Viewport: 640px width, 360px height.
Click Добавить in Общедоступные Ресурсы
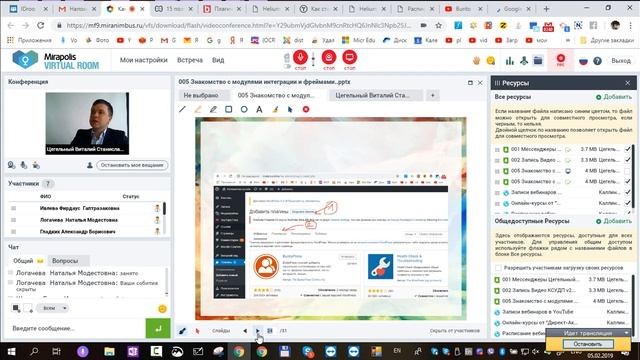coord(613,221)
